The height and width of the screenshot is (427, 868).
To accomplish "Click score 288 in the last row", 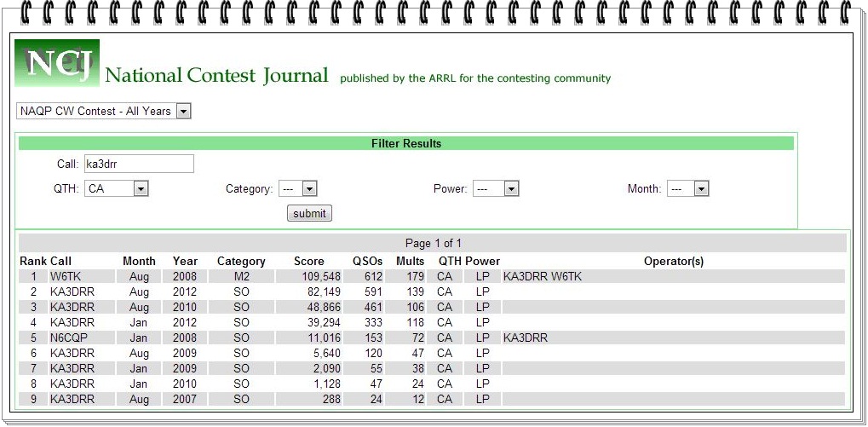I will tap(331, 399).
